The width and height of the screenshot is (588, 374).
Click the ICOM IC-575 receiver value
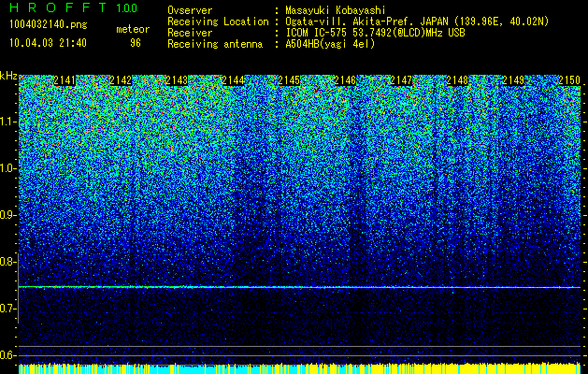click(375, 33)
